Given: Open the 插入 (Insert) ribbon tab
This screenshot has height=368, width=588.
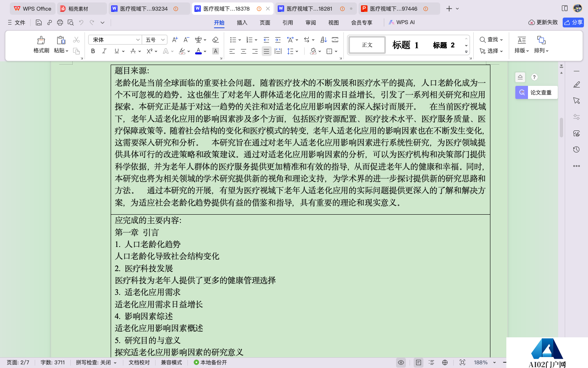Looking at the screenshot, I should coord(242,22).
